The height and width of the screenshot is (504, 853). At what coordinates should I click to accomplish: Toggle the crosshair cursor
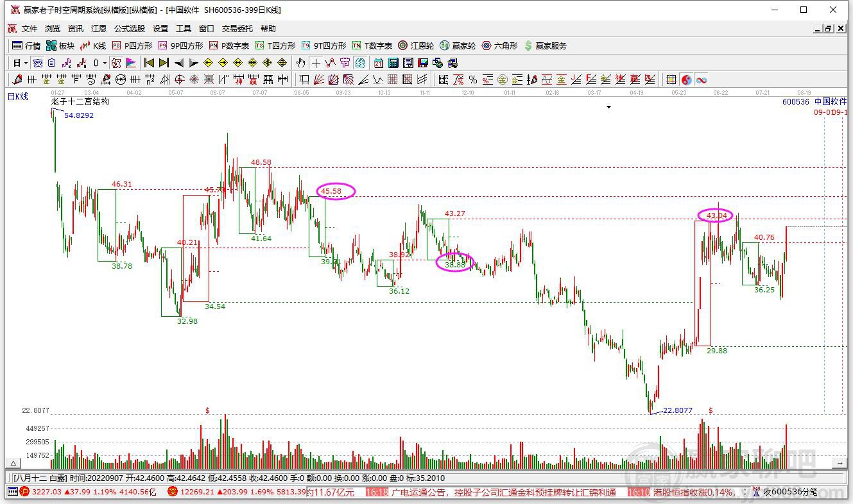(x=316, y=63)
